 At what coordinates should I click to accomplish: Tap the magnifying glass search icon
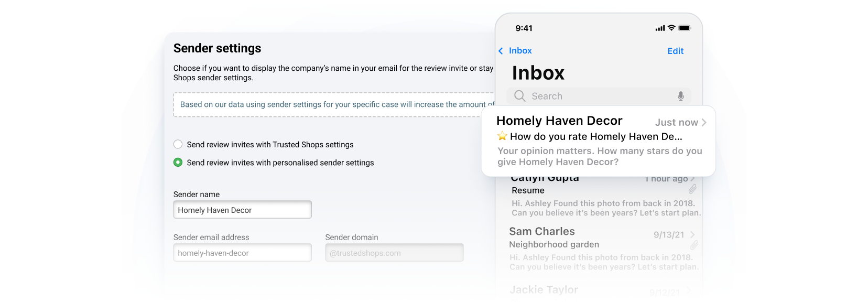(x=519, y=96)
